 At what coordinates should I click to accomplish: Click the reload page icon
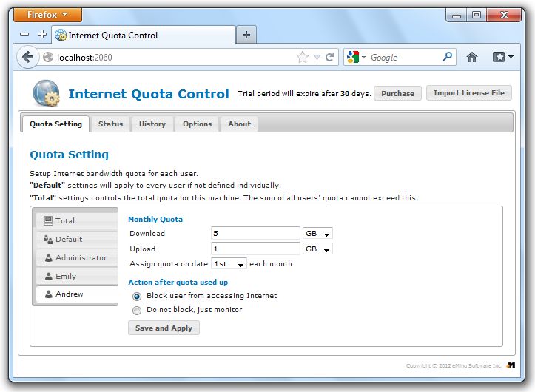[329, 57]
